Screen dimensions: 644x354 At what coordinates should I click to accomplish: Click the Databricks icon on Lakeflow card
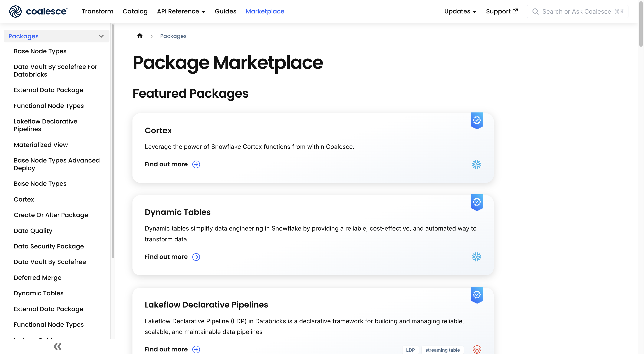tap(477, 350)
